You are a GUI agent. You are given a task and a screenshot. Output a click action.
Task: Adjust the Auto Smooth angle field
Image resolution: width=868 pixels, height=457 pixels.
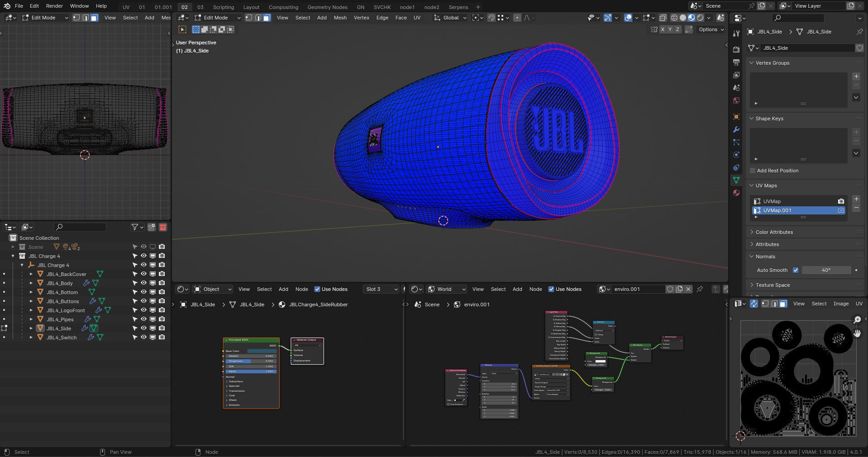[x=826, y=270]
